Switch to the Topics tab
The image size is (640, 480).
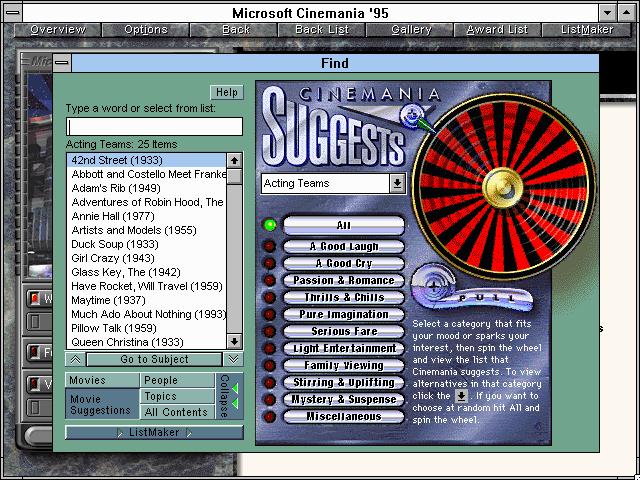click(177, 396)
